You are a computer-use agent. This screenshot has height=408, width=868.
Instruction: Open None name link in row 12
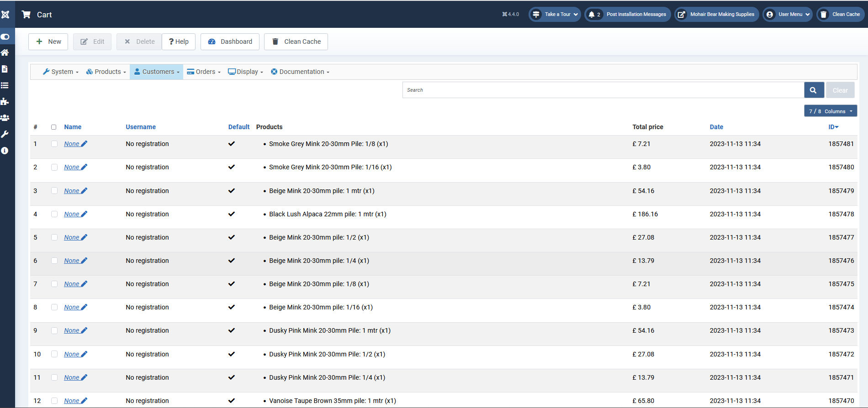(x=72, y=401)
